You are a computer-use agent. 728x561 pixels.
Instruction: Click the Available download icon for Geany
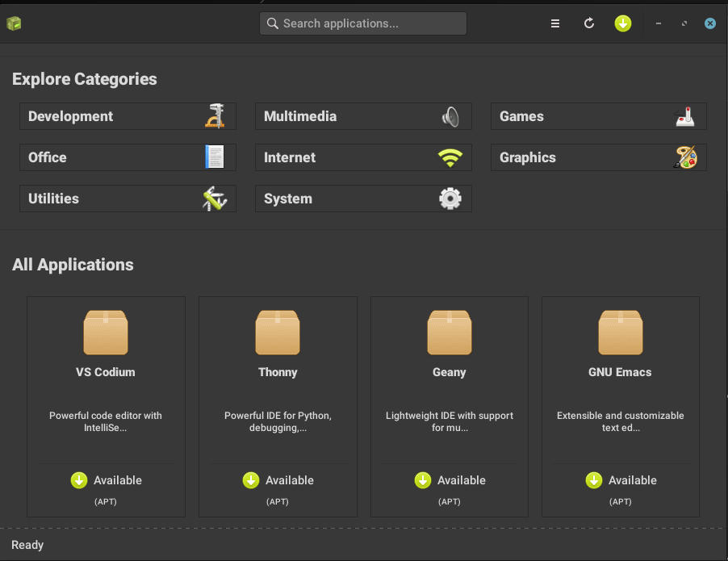pos(423,480)
